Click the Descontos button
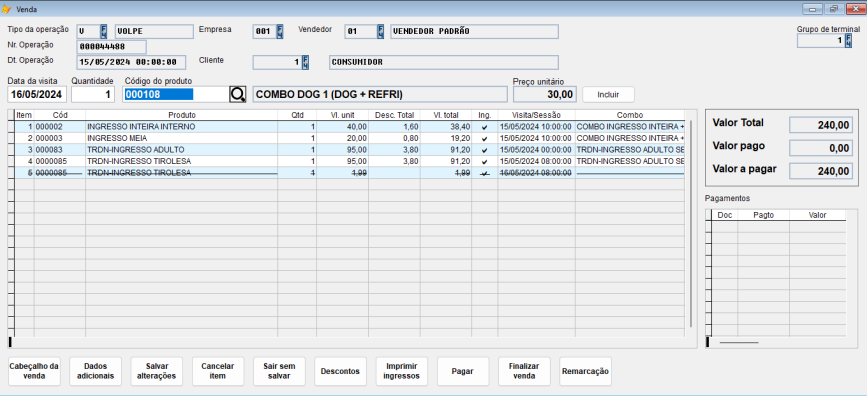 [340, 371]
